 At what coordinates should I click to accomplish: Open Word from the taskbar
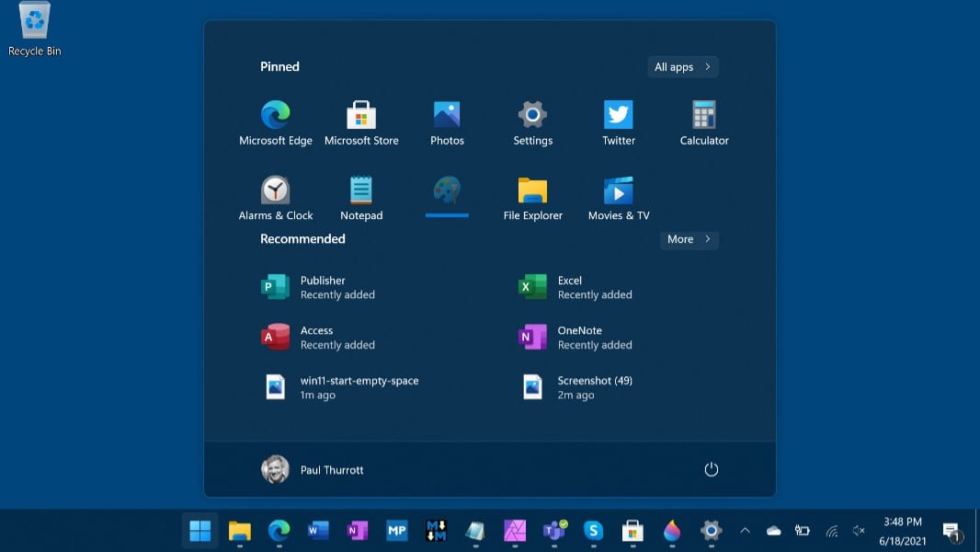point(318,531)
